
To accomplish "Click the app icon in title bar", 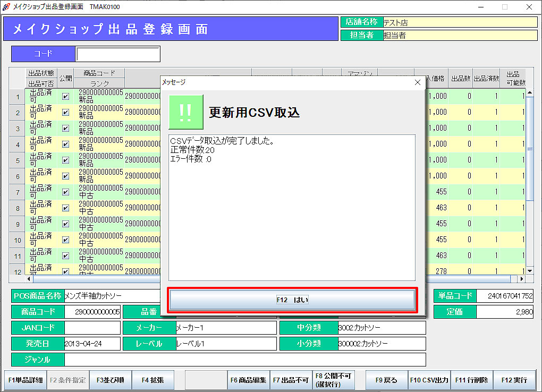I will (x=6, y=7).
